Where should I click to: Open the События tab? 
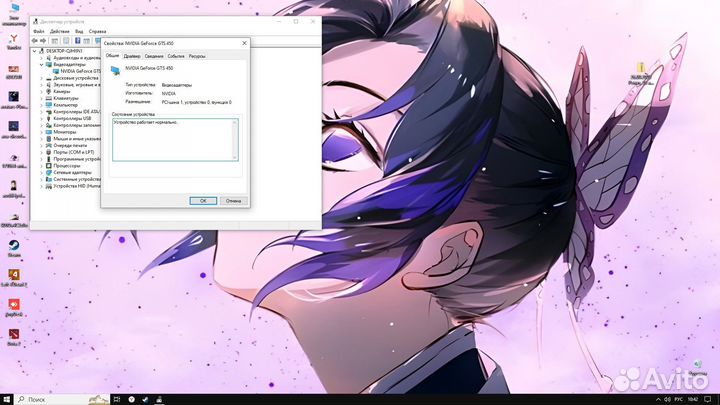pos(176,56)
